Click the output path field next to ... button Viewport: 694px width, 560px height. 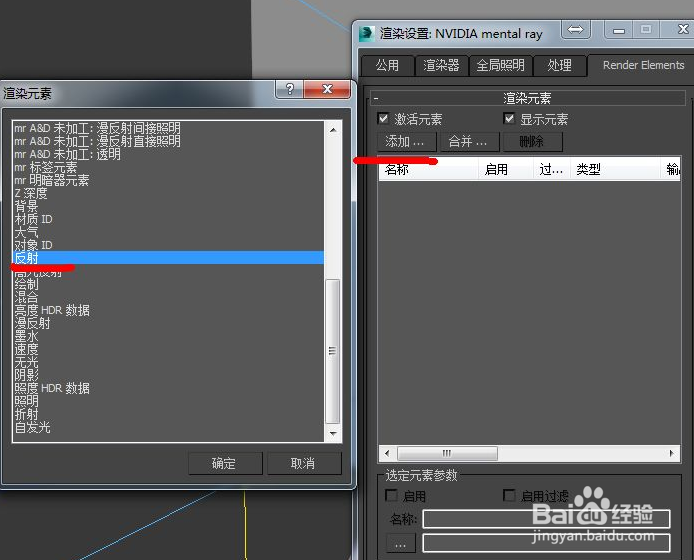click(x=546, y=543)
